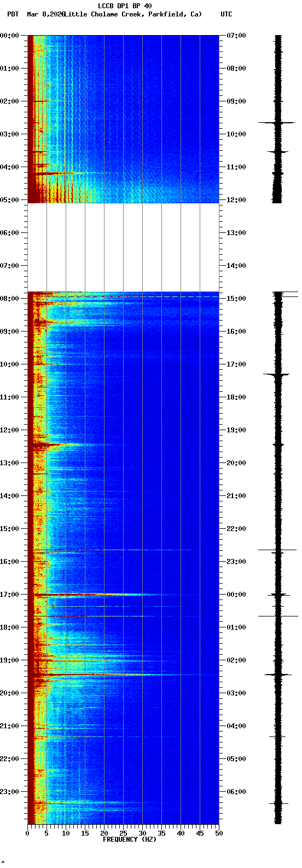
Task: Click the title text 'LCCB DP1 BP 40'
Action: [125, 6]
